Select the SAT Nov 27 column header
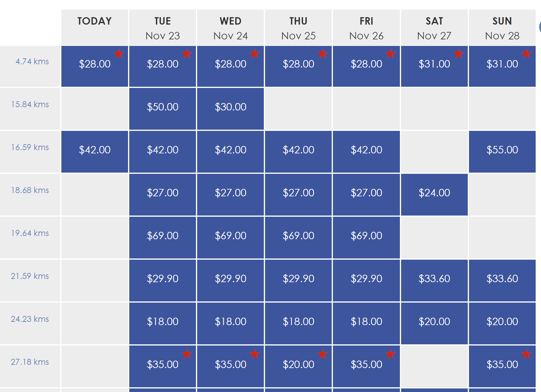The height and width of the screenshot is (392, 541). click(434, 28)
